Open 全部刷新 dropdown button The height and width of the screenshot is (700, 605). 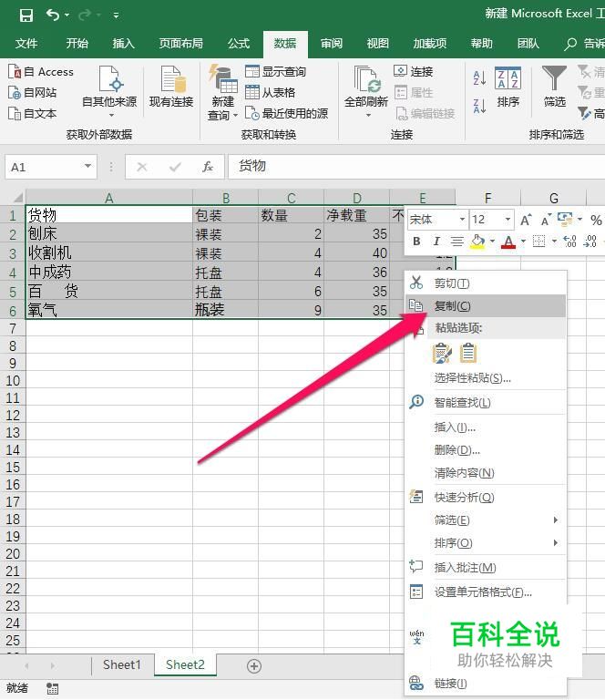click(366, 92)
